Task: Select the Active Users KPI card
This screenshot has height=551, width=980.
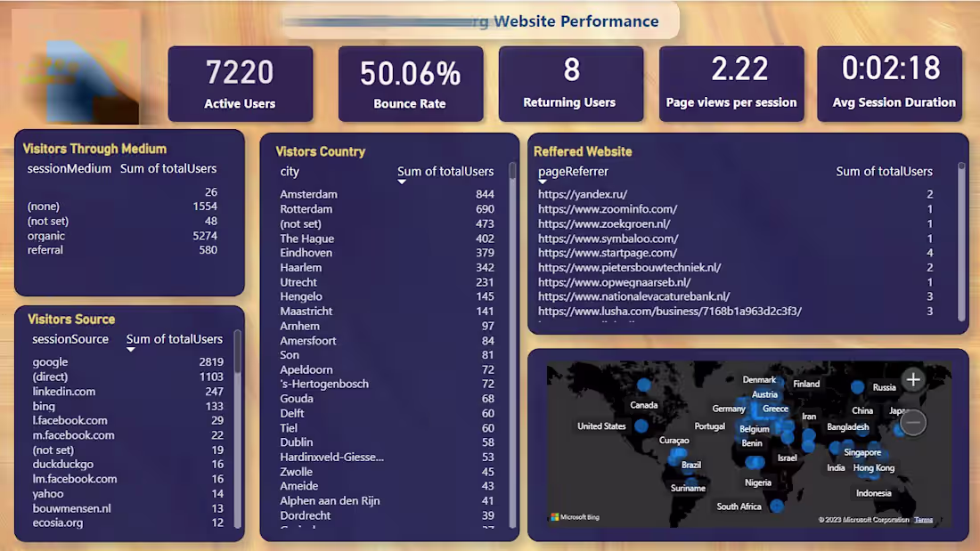Action: point(241,82)
